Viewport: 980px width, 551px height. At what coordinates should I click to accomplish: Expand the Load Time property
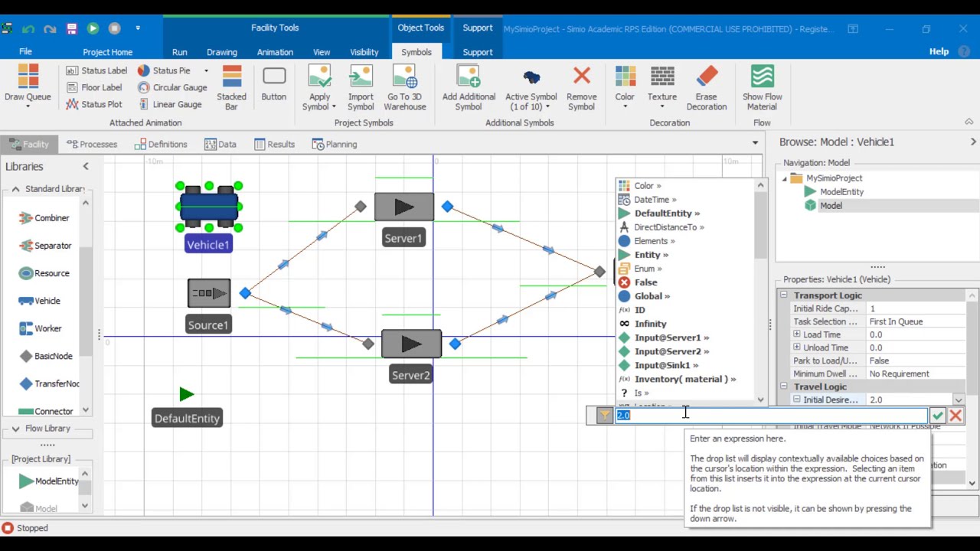click(797, 334)
